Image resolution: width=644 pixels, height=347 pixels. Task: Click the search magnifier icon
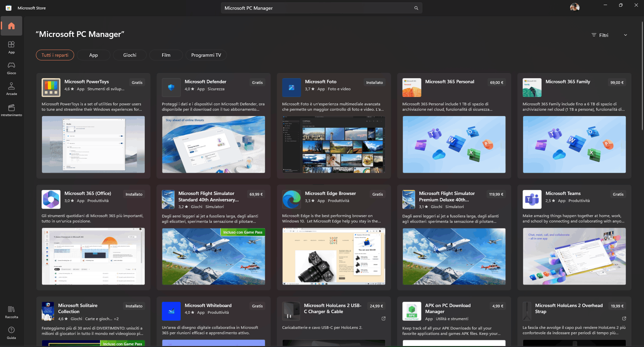(416, 8)
